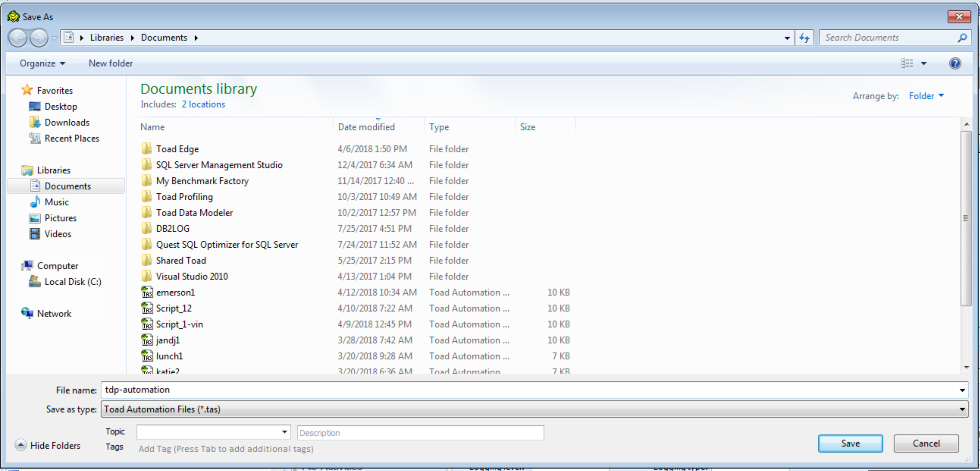Viewport: 980px width, 471px height.
Task: Select Pictures library
Action: (x=60, y=218)
